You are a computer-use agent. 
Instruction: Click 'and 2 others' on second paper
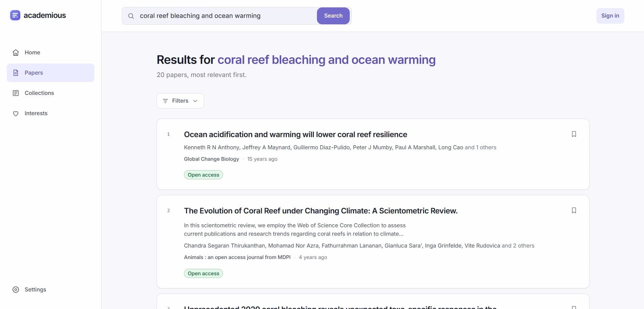point(518,246)
